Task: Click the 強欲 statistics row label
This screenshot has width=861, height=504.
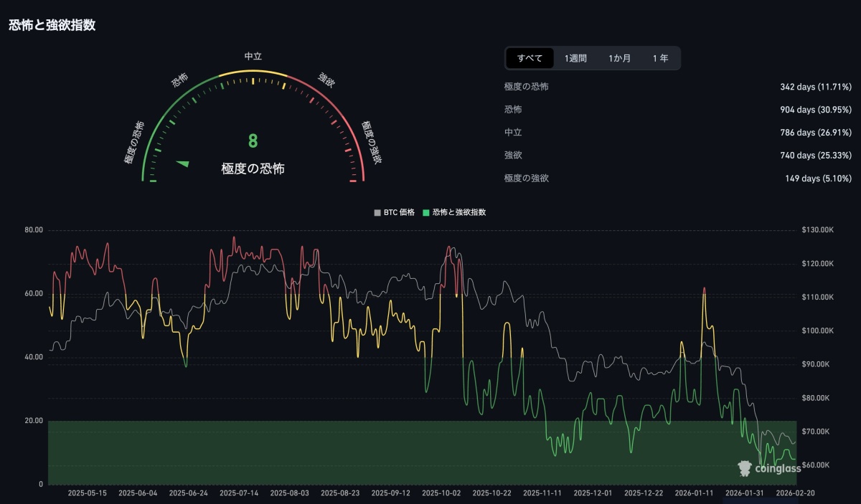Action: click(513, 156)
